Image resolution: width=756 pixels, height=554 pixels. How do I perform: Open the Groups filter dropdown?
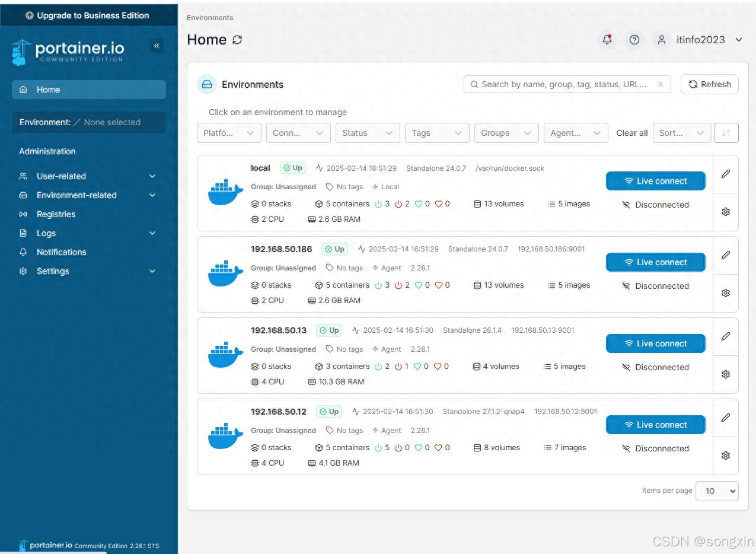[x=506, y=133]
